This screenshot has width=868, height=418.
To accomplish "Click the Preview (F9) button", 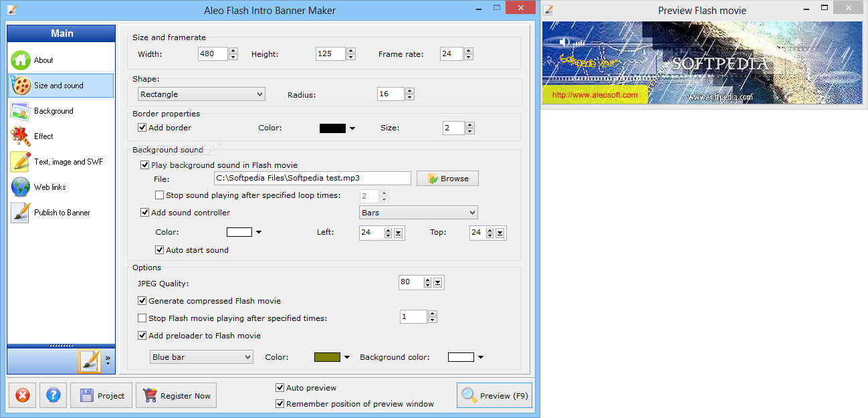I will point(495,395).
